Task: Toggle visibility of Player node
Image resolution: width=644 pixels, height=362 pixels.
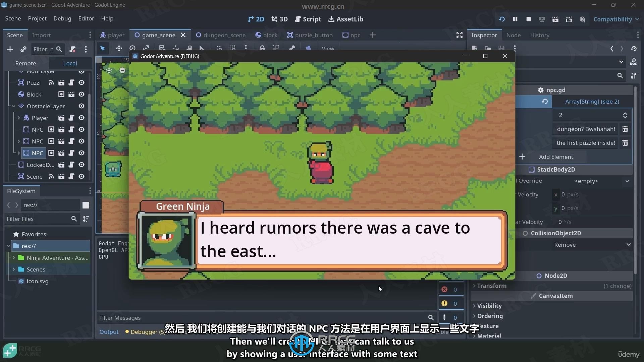Action: [x=82, y=118]
